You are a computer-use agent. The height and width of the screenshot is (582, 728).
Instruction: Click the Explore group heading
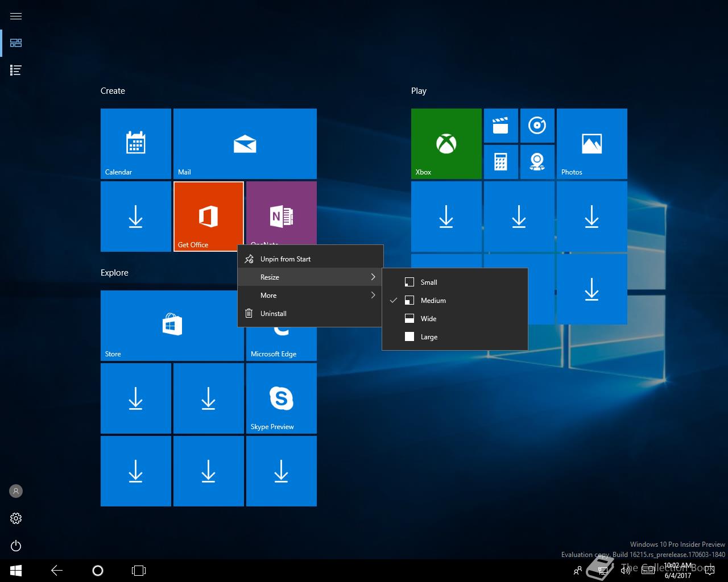(x=114, y=273)
